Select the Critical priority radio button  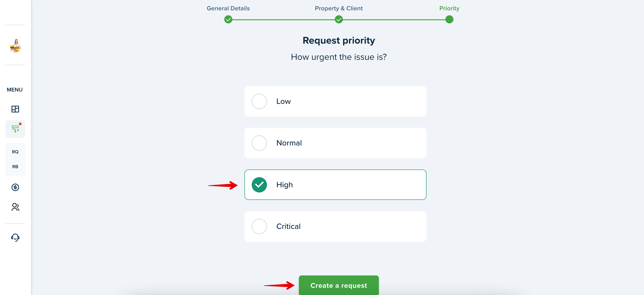pos(259,226)
